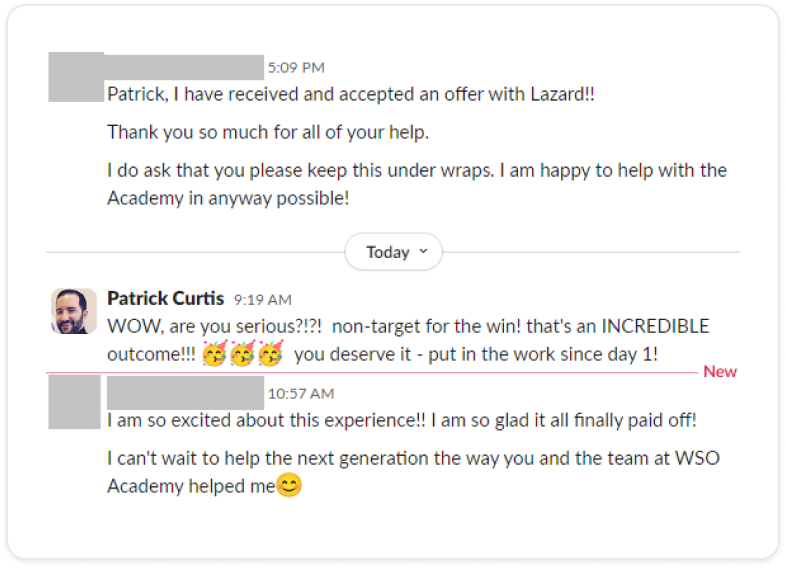
Task: Select the Lazard offer message
Action: pyautogui.click(x=351, y=94)
